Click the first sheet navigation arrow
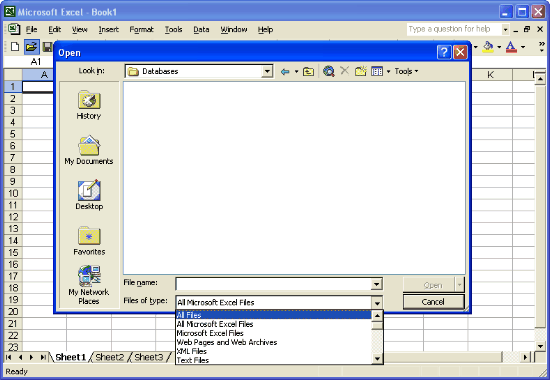 pyautogui.click(x=9, y=357)
